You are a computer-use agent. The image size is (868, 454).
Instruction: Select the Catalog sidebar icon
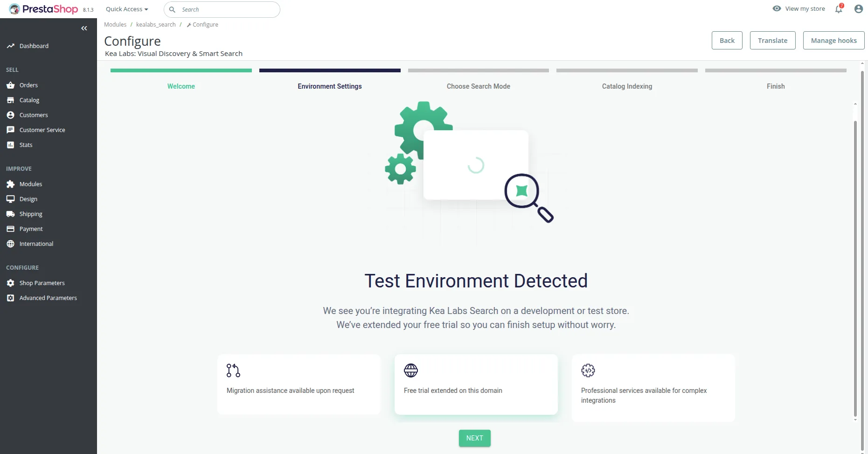pos(10,100)
